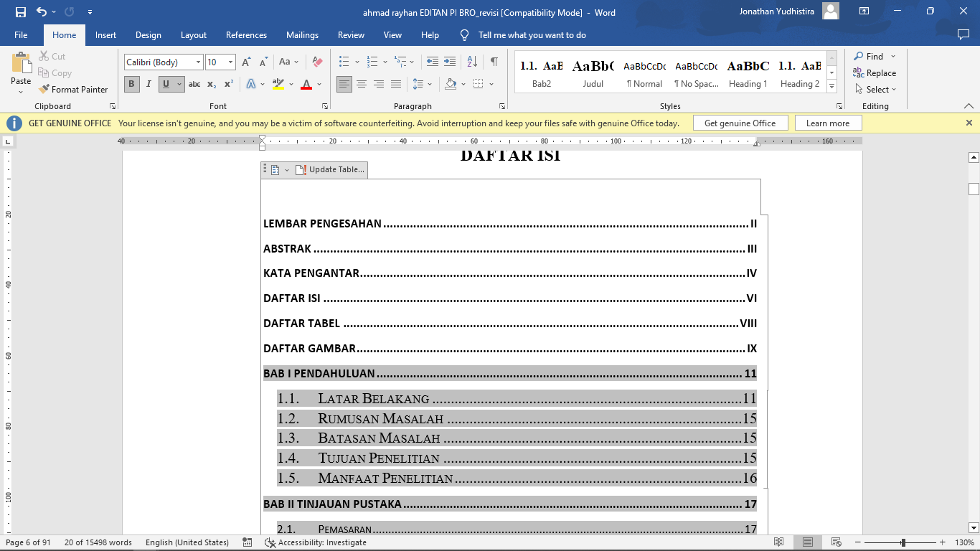Screen dimensions: 980x551
Task: Open font color picker arrow
Action: coord(319,84)
